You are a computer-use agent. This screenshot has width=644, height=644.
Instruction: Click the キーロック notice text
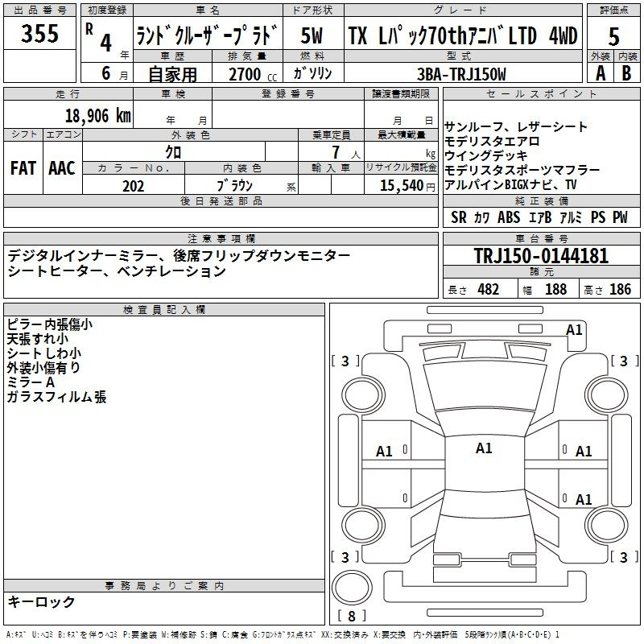[x=42, y=601]
